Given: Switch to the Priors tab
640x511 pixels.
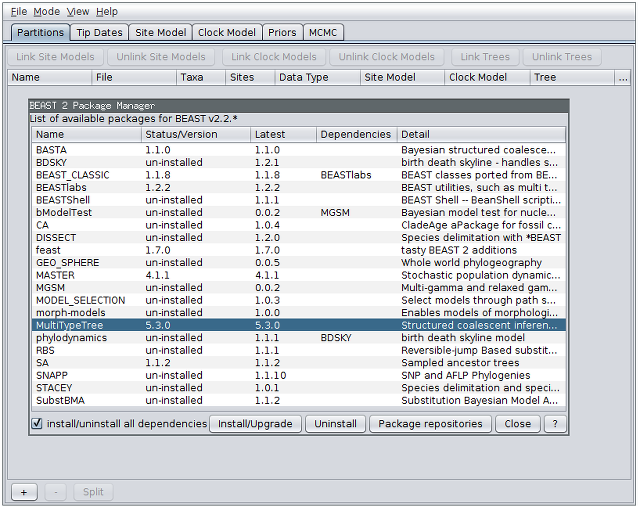Looking at the screenshot, I should [282, 33].
